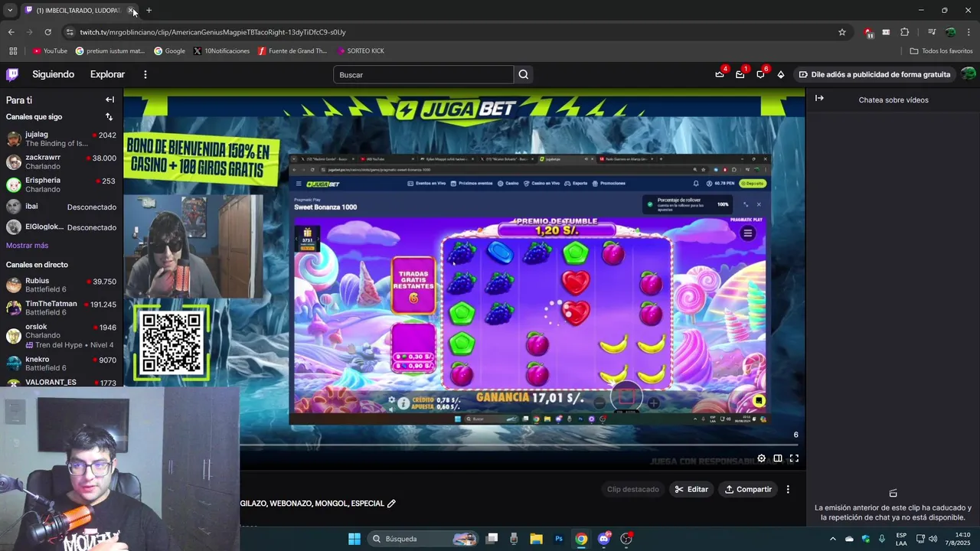Open ElGloglok channel in sidebar
This screenshot has height=551, width=980.
coord(61,227)
